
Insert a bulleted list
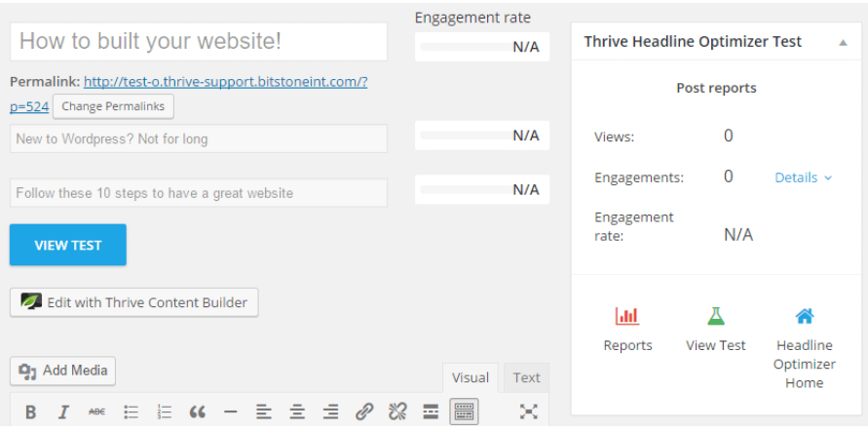(131, 412)
